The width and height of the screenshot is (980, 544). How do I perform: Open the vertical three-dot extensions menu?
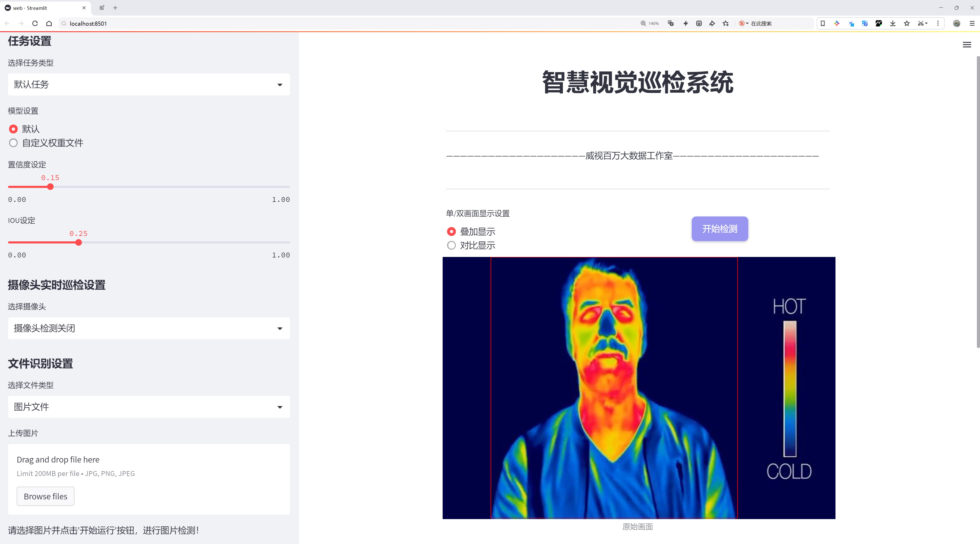[938, 23]
